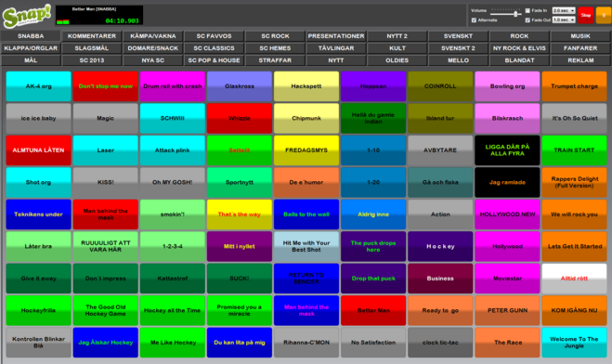Select the FANFARER tab
The width and height of the screenshot is (612, 364).
580,48
